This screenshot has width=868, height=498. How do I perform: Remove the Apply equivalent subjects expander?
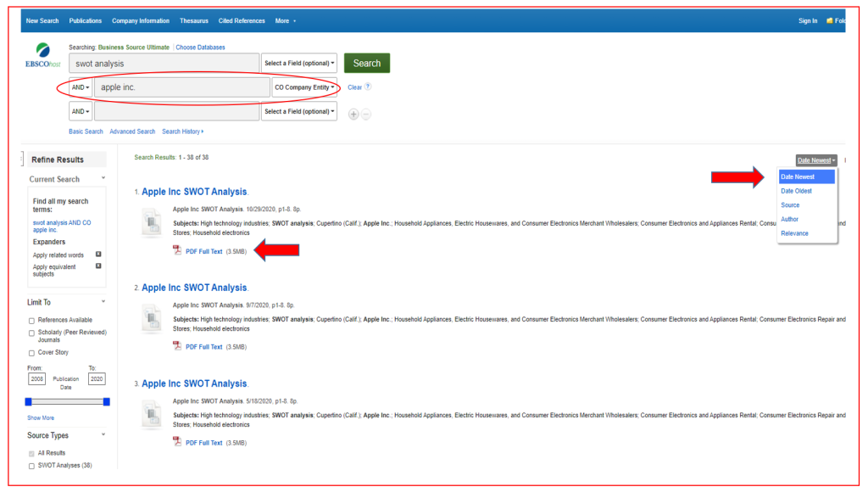[x=98, y=266]
